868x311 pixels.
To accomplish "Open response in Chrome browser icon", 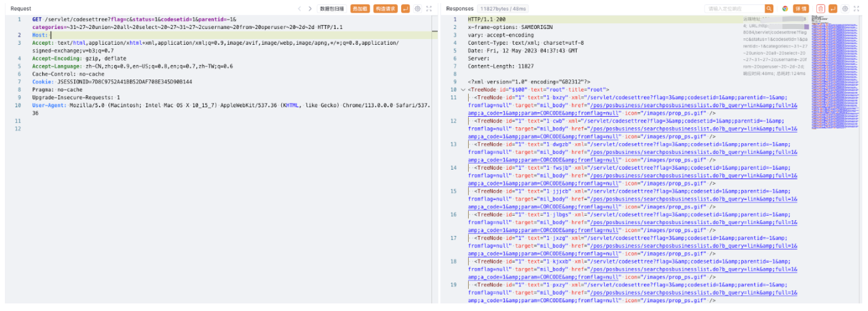I will coord(785,9).
